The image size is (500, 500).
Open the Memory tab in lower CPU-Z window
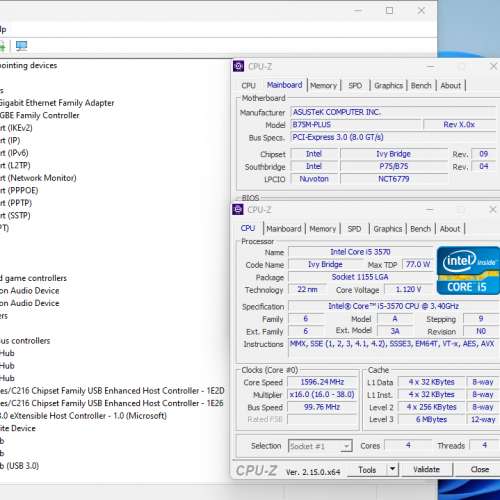point(323,229)
